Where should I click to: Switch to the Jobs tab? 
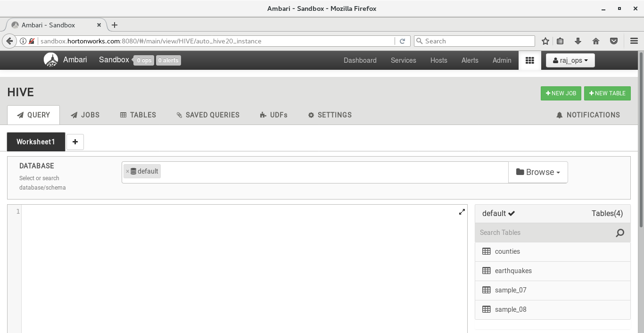85,115
